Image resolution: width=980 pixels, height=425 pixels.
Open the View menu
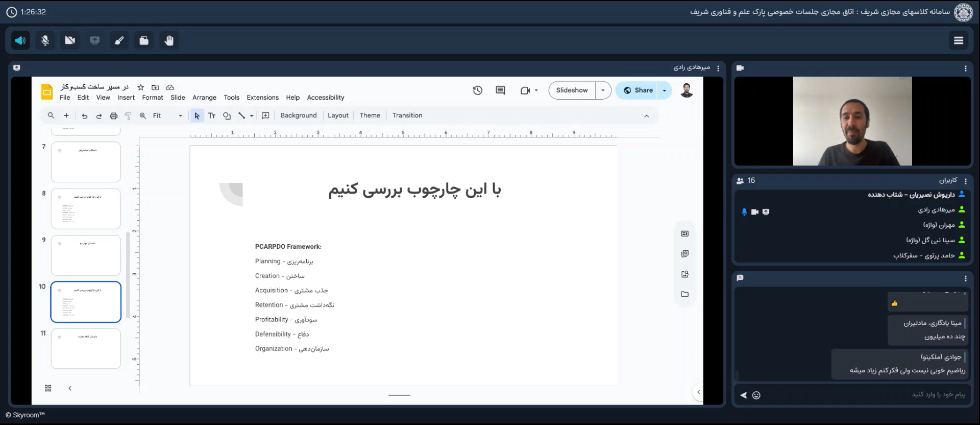pyautogui.click(x=103, y=98)
